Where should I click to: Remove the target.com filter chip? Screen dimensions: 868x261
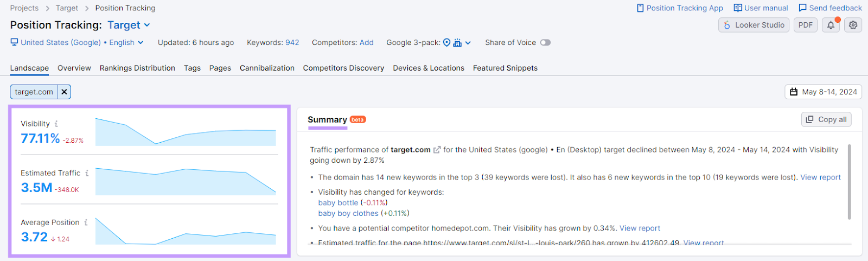click(64, 92)
